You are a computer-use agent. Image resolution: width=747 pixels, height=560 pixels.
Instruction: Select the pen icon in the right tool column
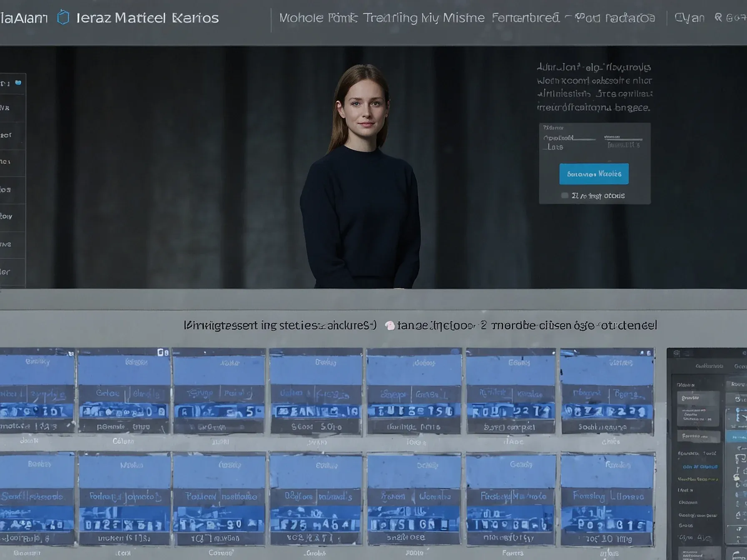pyautogui.click(x=737, y=470)
